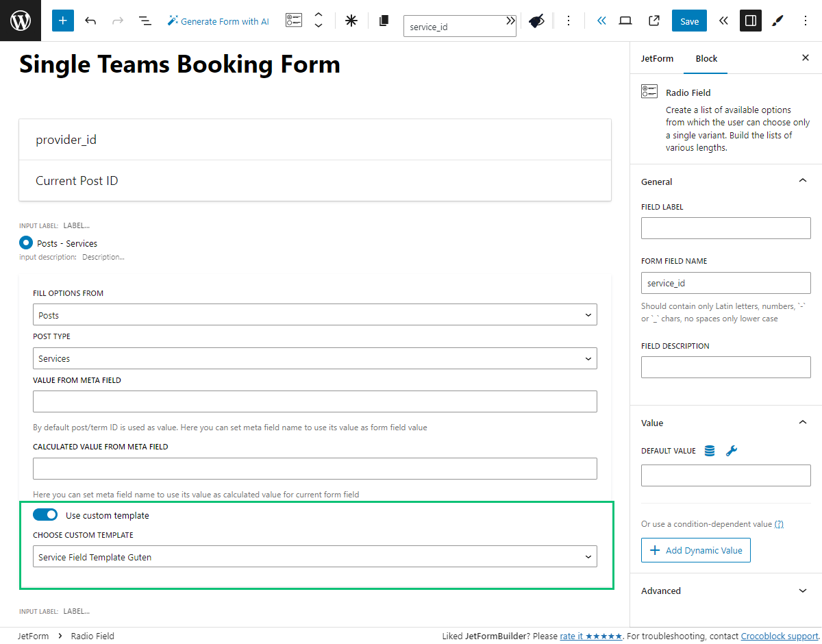
Task: Open the WordPress dashboard logo menu
Action: pos(20,20)
